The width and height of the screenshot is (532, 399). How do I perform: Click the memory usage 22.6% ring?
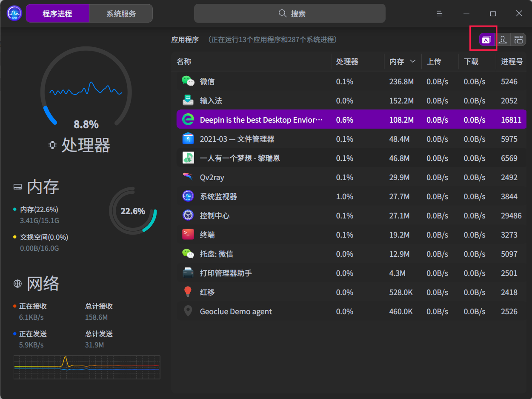(133, 211)
